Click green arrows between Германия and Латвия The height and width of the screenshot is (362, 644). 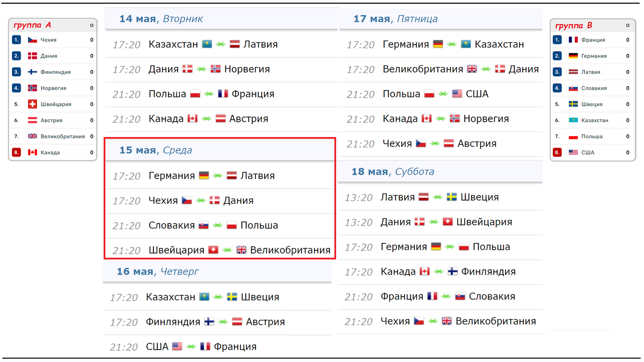[x=217, y=176]
